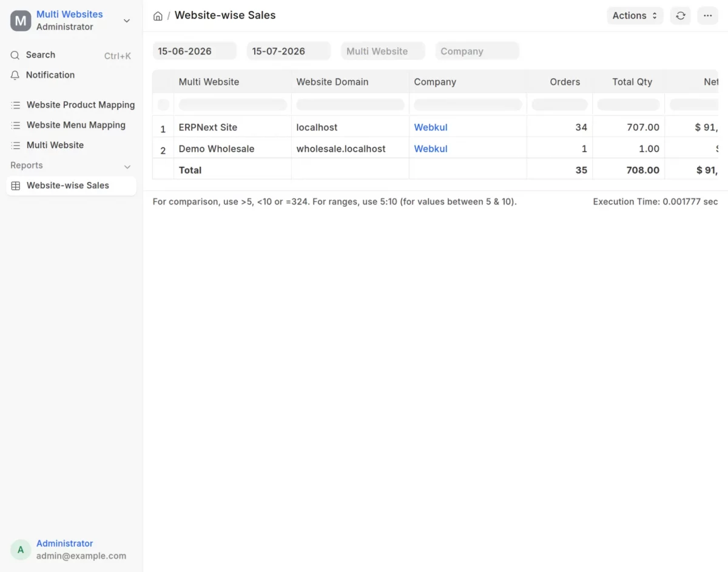Open the three-dots more options menu

pos(708,16)
